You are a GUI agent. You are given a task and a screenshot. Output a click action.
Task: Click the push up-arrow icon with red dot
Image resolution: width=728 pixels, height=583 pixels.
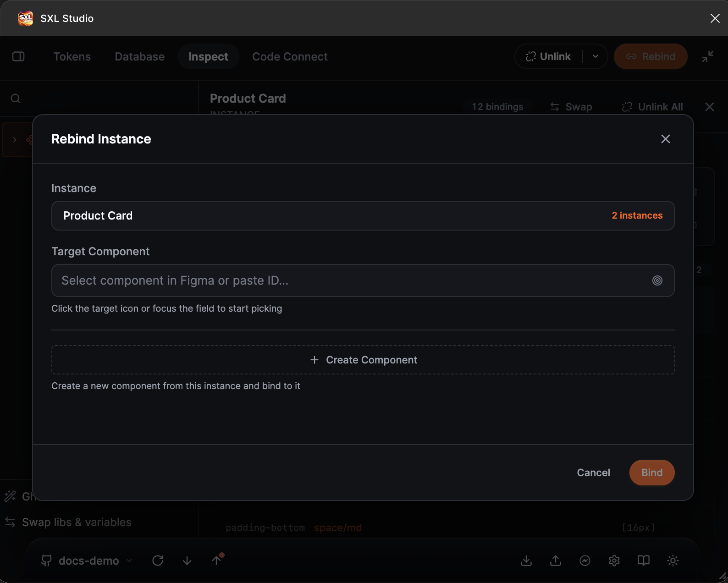(217, 560)
